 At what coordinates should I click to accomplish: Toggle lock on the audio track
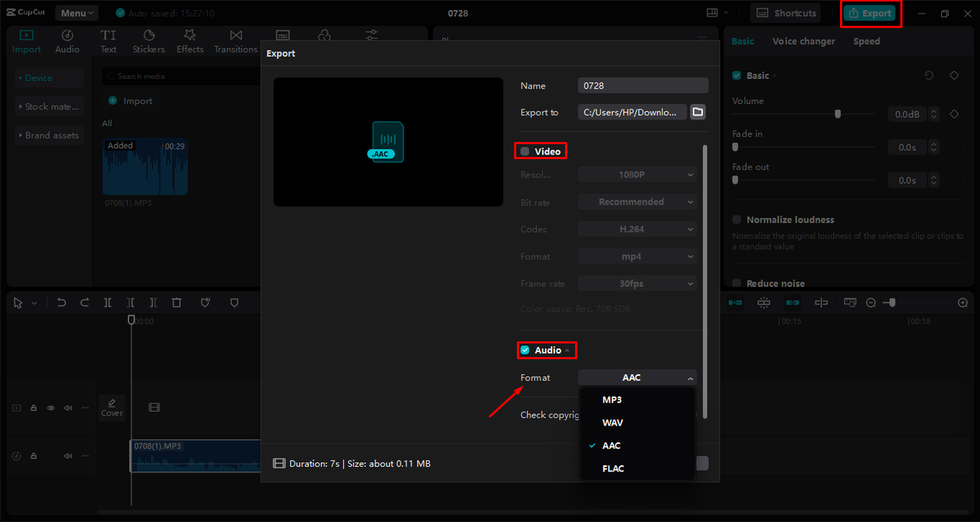pos(34,456)
